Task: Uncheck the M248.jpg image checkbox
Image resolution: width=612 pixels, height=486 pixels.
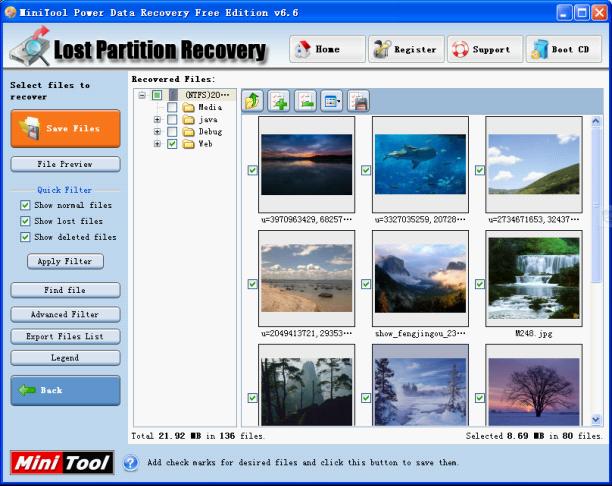Action: click(480, 284)
